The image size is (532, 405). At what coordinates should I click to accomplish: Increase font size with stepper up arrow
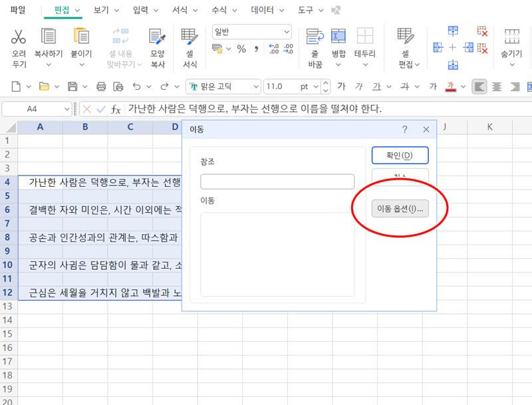326,83
